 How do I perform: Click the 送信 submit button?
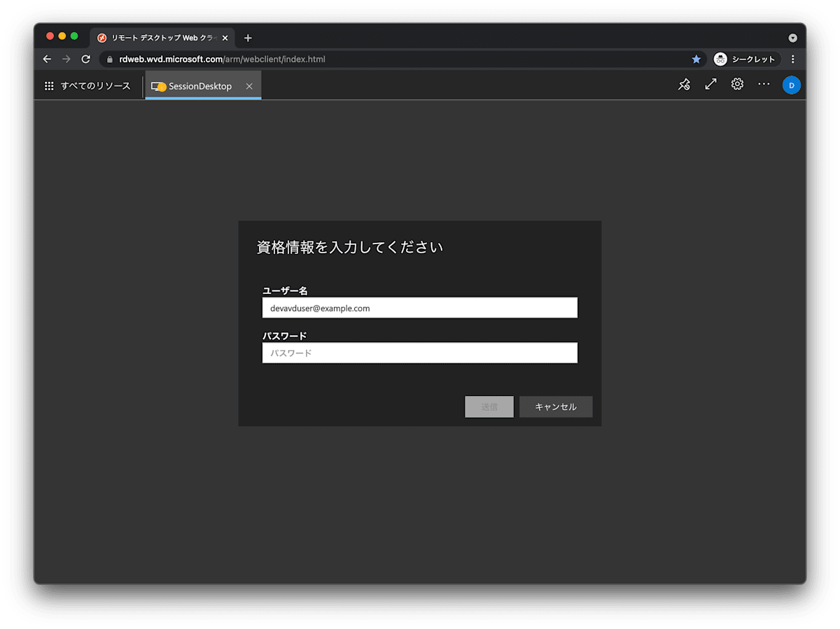(x=489, y=407)
